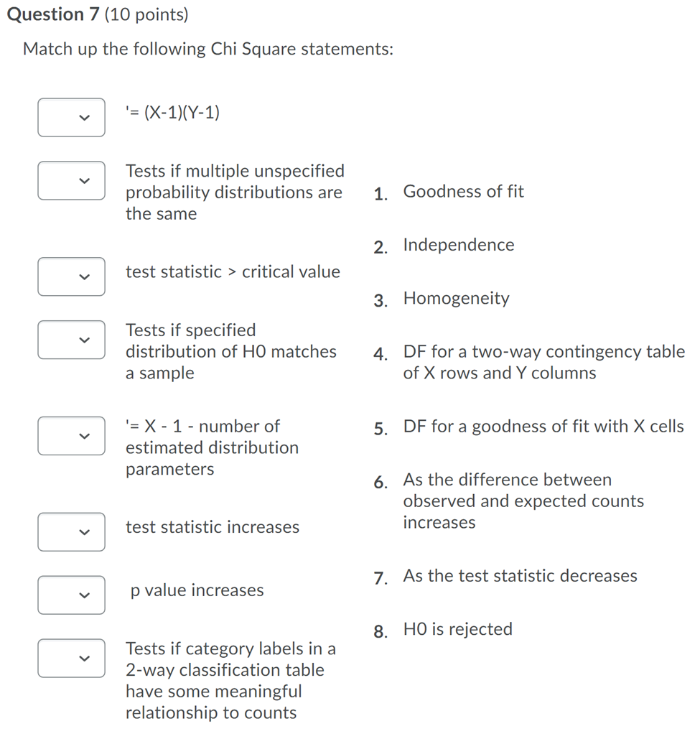Expand the dropdown next to 'test statistic > critical value'

coord(71,276)
